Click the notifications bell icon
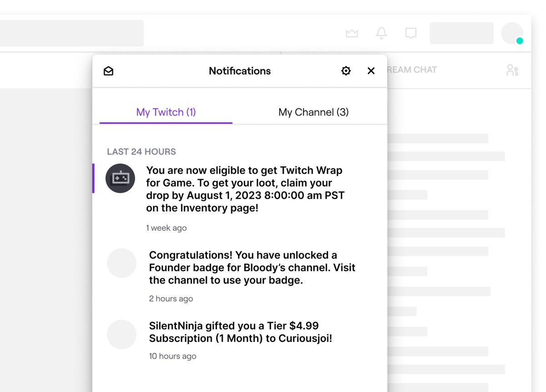 tap(381, 33)
